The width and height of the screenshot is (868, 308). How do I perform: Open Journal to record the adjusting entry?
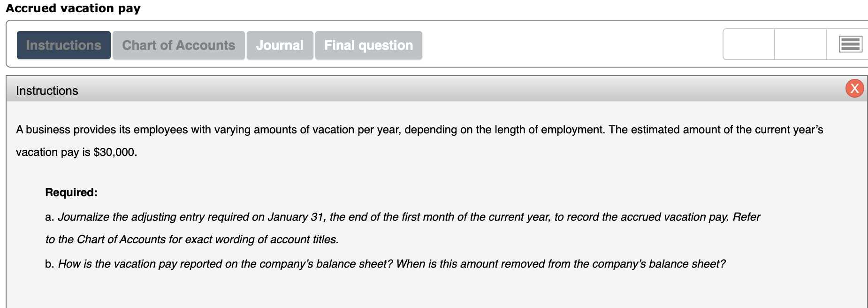280,45
